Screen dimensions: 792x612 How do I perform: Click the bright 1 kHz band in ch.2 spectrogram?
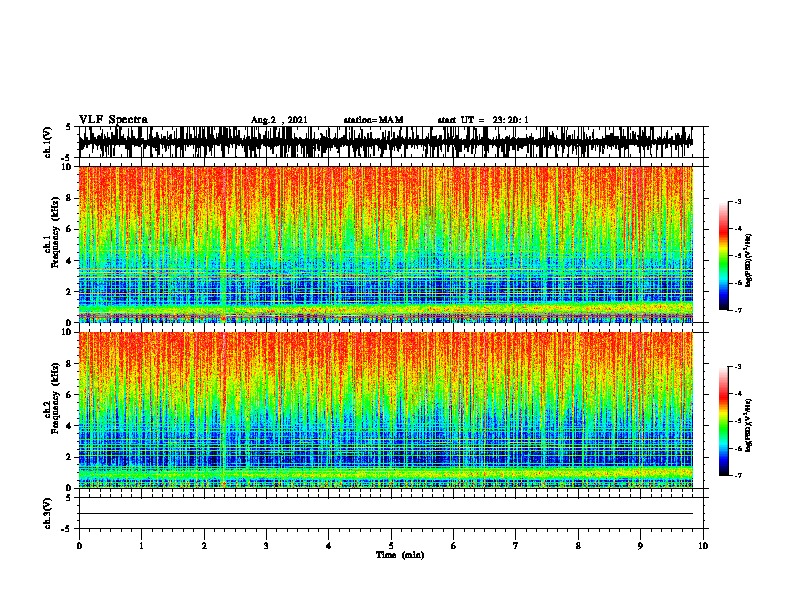tap(386, 473)
